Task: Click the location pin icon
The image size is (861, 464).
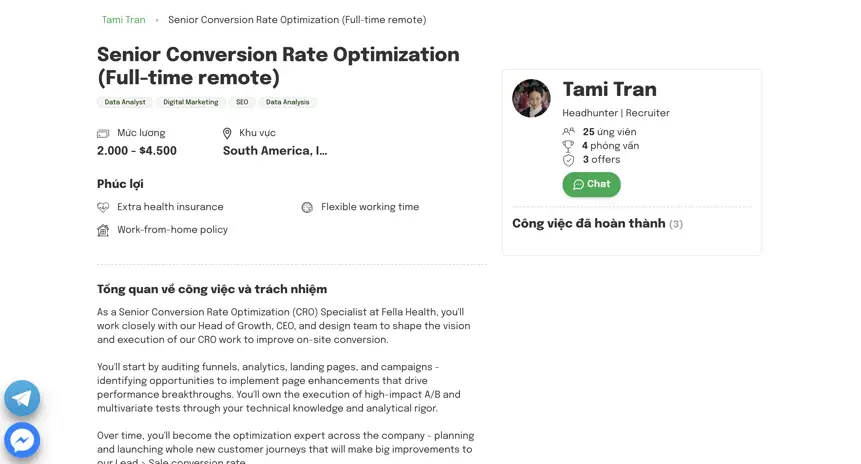Action: point(227,133)
